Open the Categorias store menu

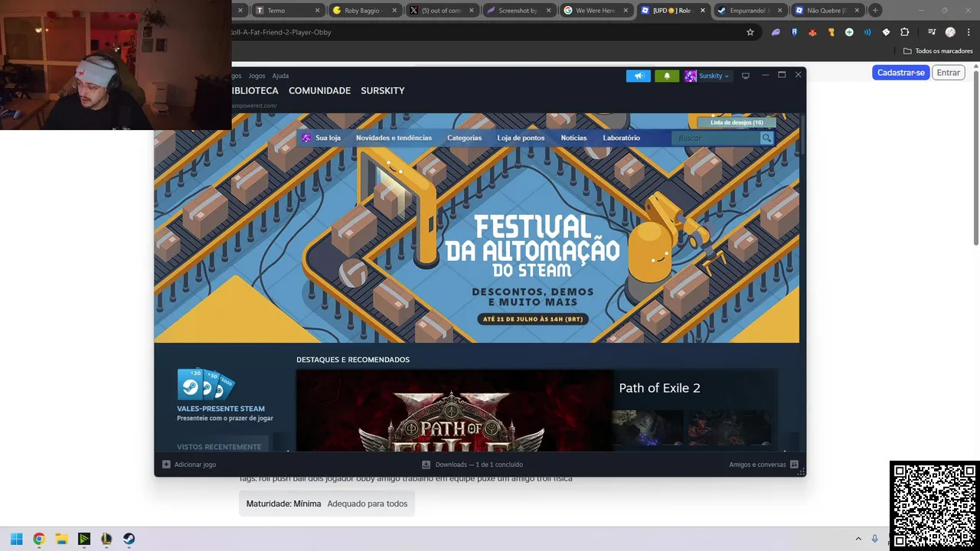click(465, 138)
